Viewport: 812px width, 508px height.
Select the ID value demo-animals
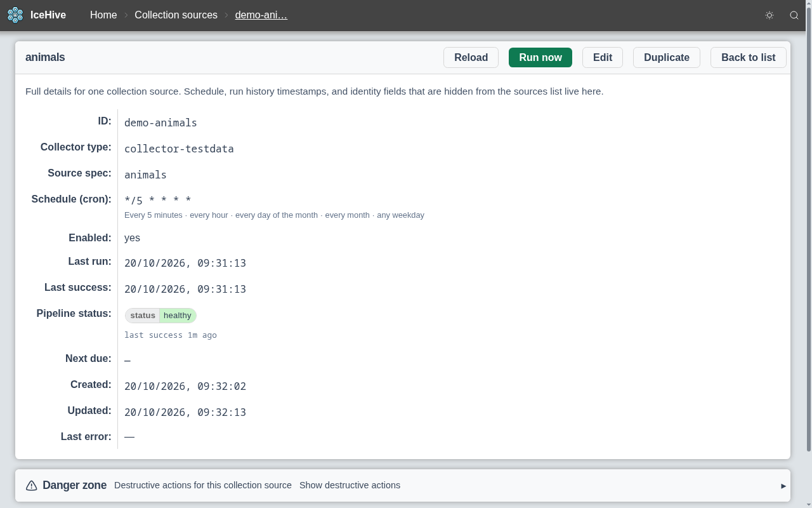tap(160, 123)
